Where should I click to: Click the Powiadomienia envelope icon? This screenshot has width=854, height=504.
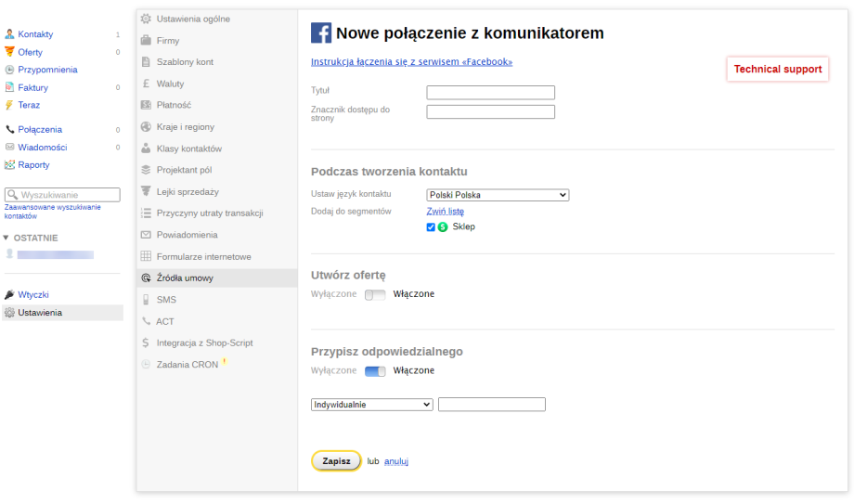coord(146,234)
